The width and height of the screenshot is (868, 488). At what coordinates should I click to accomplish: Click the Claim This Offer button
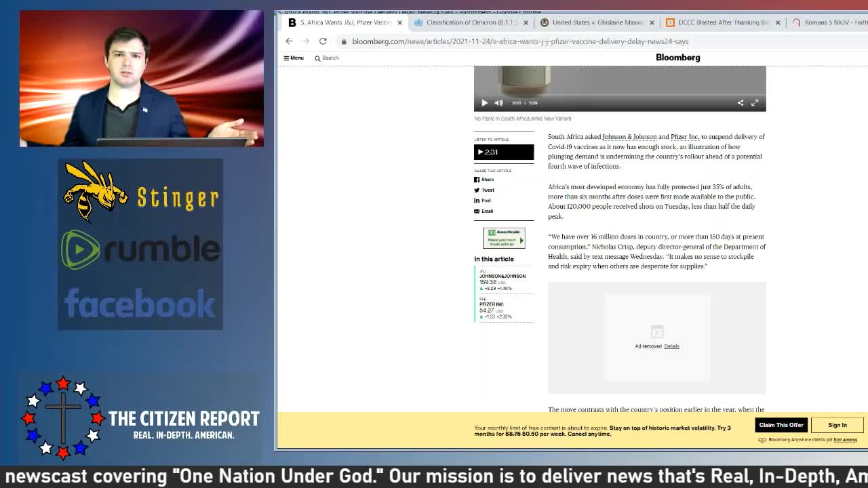[781, 425]
